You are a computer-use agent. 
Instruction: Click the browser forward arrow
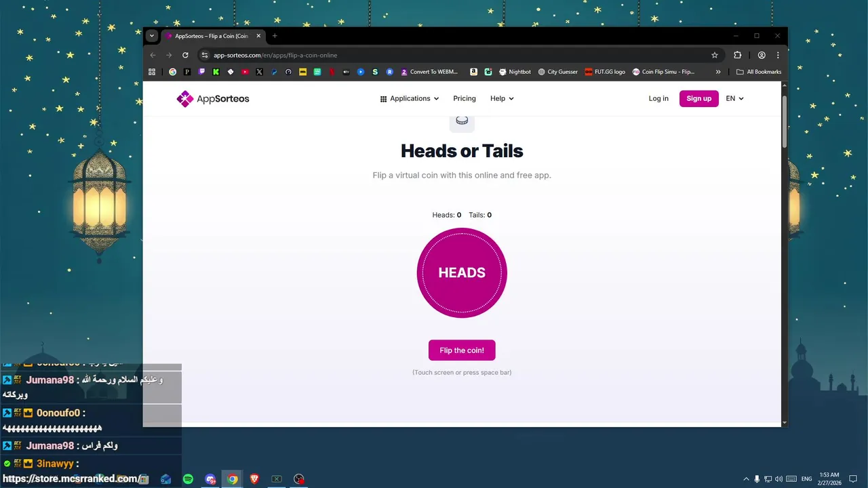(x=169, y=55)
